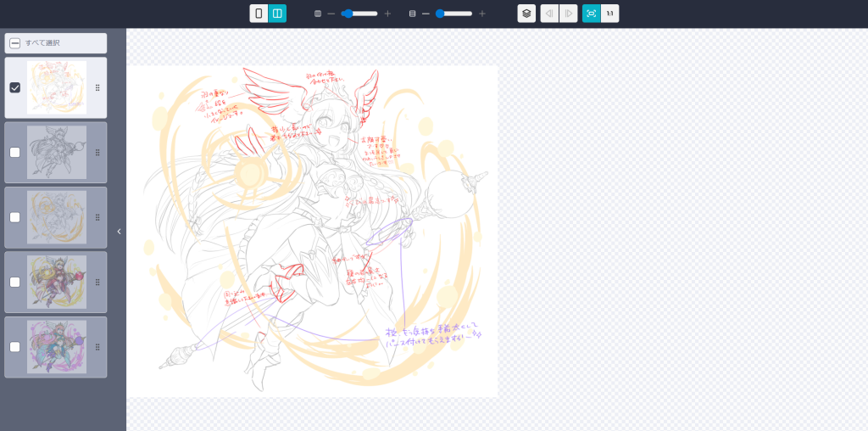Open the layers overlay button

pyautogui.click(x=526, y=14)
